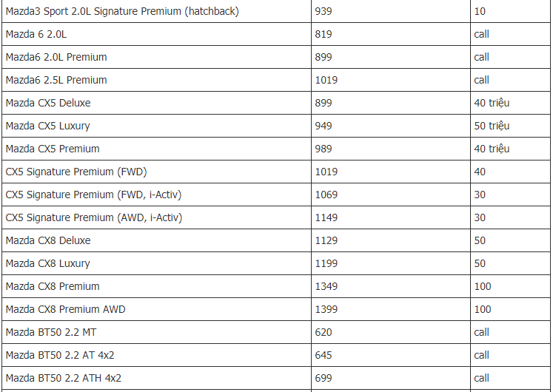
Task: Click the Mazda6 2.5L Premium cell
Action: (x=157, y=80)
